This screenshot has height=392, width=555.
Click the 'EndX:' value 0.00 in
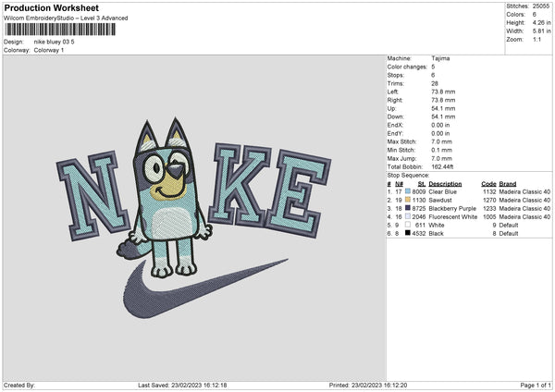(x=440, y=125)
